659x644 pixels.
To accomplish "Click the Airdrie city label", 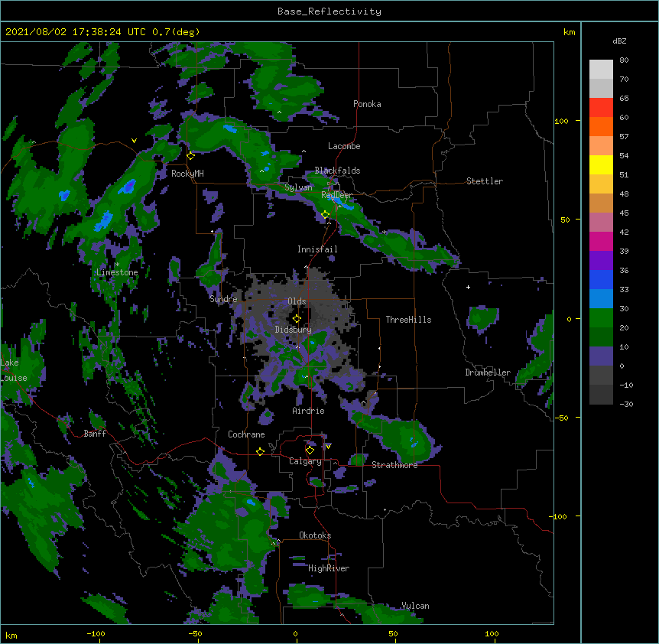I will pyautogui.click(x=308, y=411).
